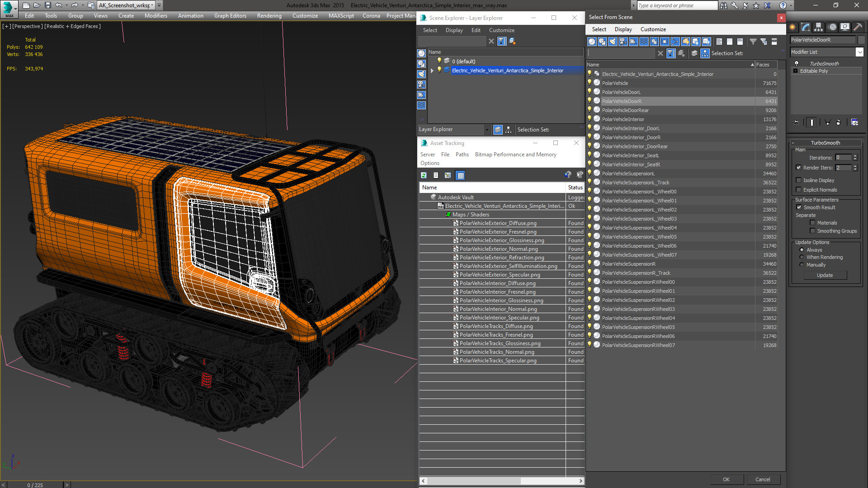The image size is (868, 488).
Task: Click Table View icon in Asset Tracking toolbar
Action: coord(461,175)
